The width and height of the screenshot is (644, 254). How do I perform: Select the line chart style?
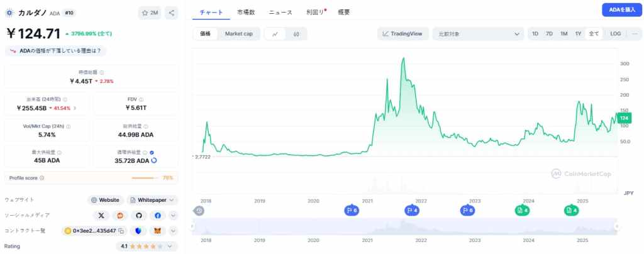(x=275, y=34)
